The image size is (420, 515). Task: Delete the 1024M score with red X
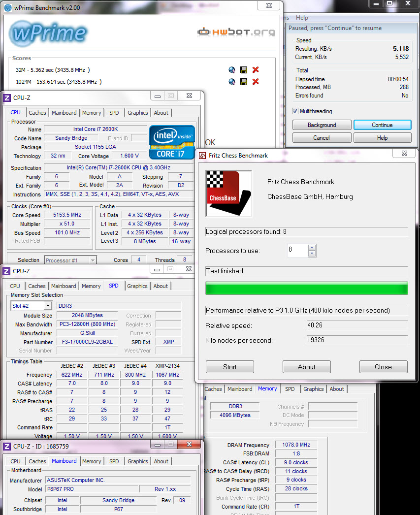tap(256, 81)
